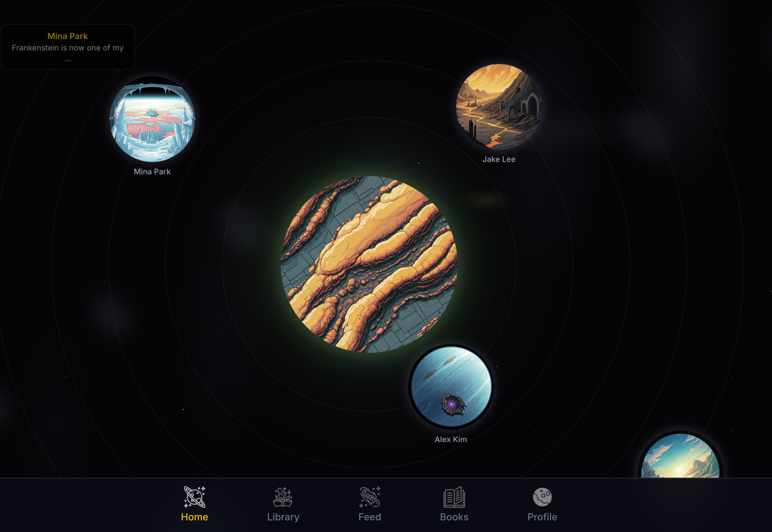The image size is (772, 532).
Task: Click the Home planet icon
Action: (x=194, y=497)
